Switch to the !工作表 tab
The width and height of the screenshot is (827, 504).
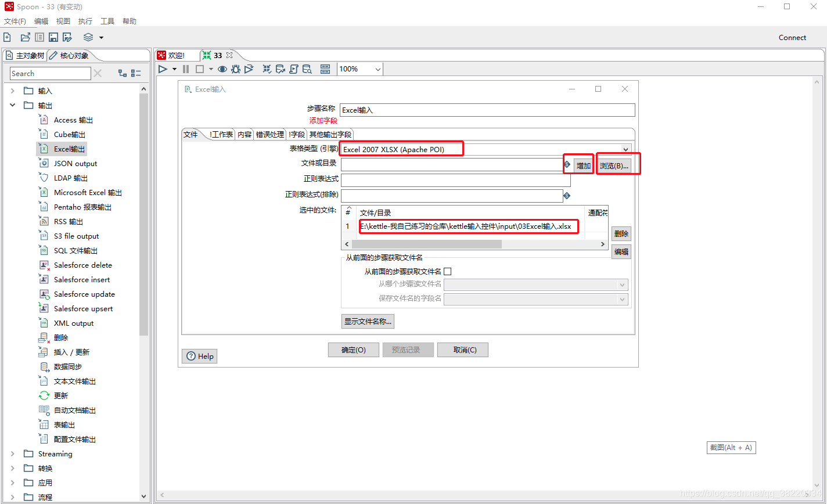pyautogui.click(x=221, y=134)
